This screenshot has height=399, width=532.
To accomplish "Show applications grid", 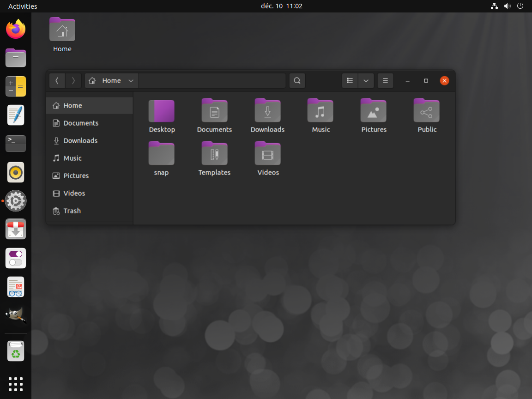I will [16, 384].
